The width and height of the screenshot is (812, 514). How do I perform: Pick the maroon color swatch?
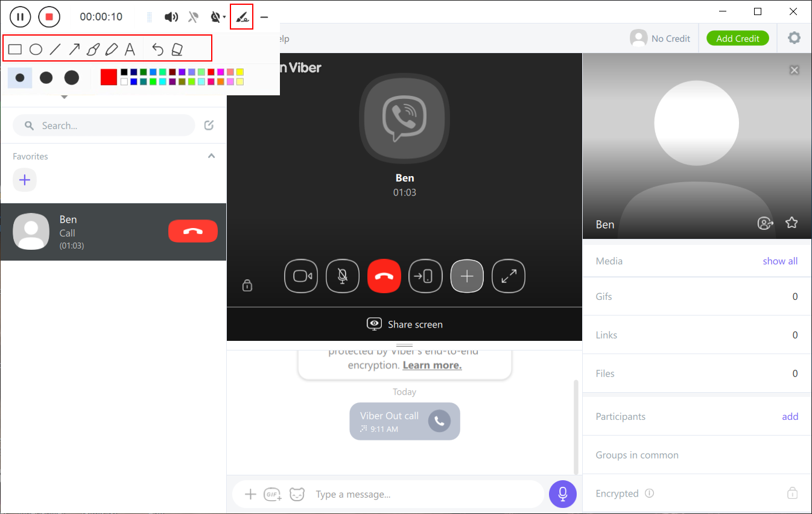(173, 72)
